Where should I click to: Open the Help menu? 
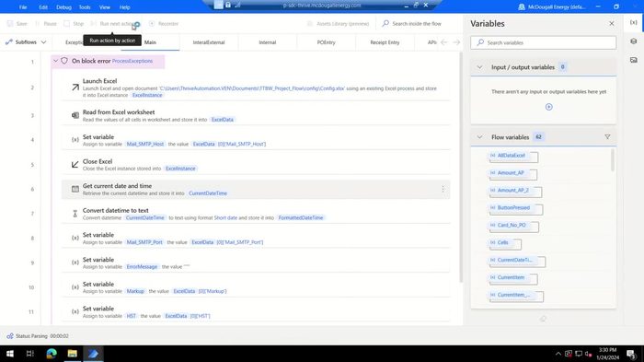tap(125, 7)
